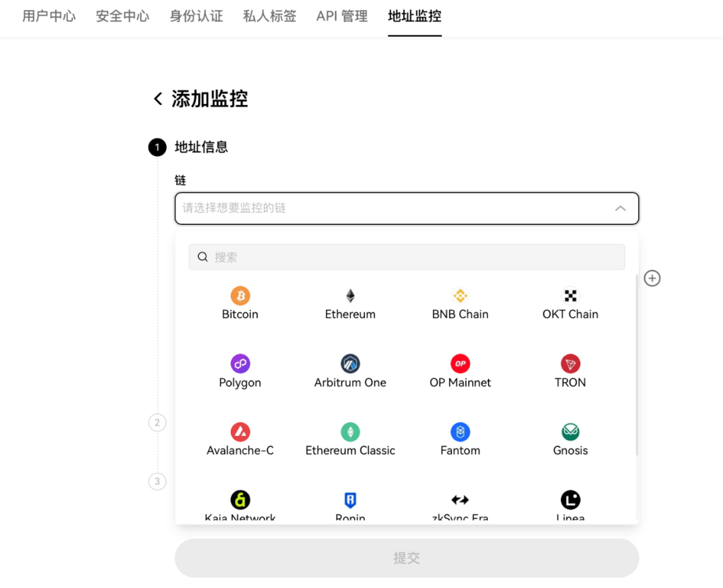The height and width of the screenshot is (588, 723).
Task: Click the BNB Chain label text
Action: click(460, 315)
